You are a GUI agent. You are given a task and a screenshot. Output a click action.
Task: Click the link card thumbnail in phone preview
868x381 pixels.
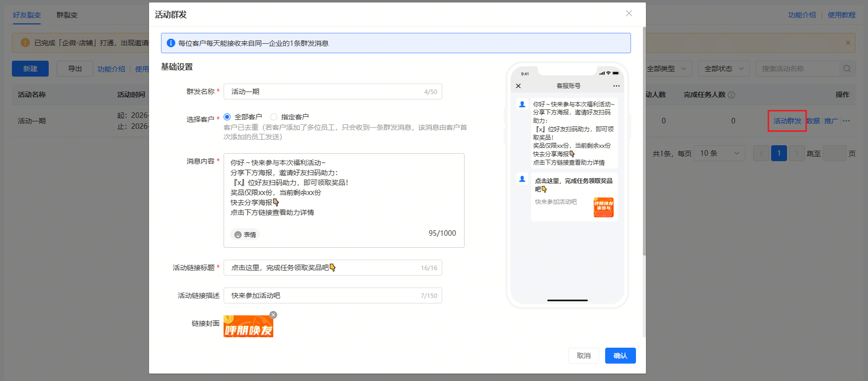point(604,207)
